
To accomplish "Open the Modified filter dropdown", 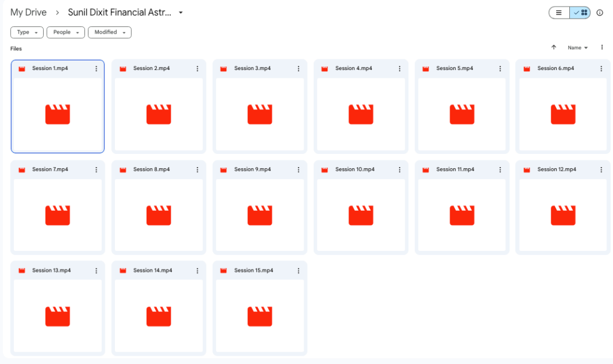I will (x=110, y=32).
